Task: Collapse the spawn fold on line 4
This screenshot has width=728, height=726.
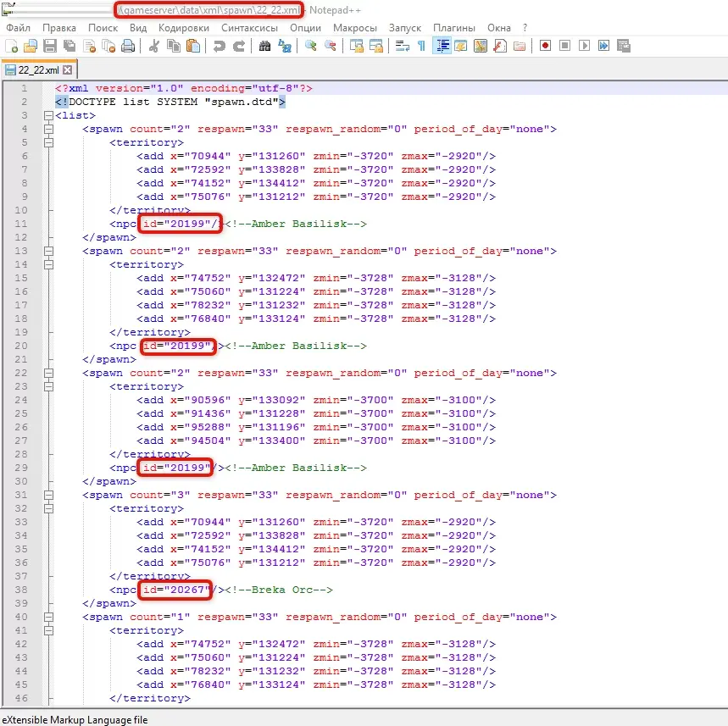Action: click(x=48, y=129)
